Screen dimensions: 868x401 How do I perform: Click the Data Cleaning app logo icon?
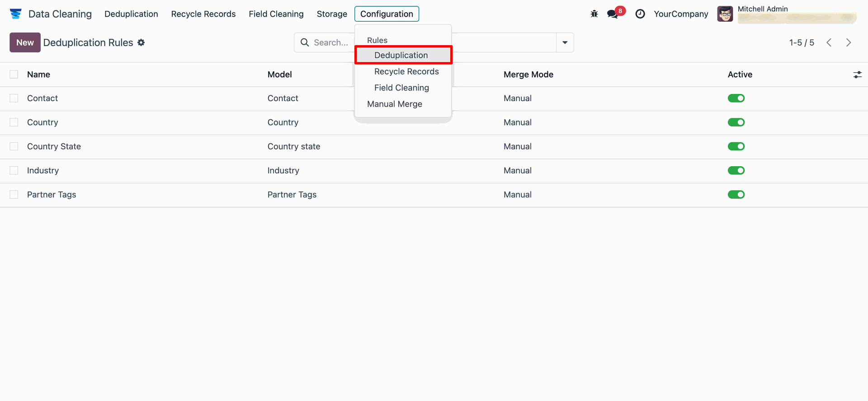point(16,14)
